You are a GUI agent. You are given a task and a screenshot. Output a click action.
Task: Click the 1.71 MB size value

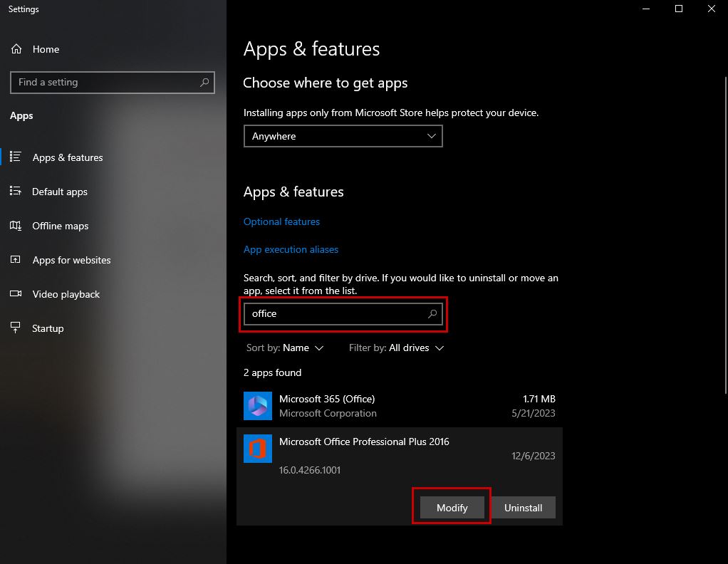click(539, 399)
